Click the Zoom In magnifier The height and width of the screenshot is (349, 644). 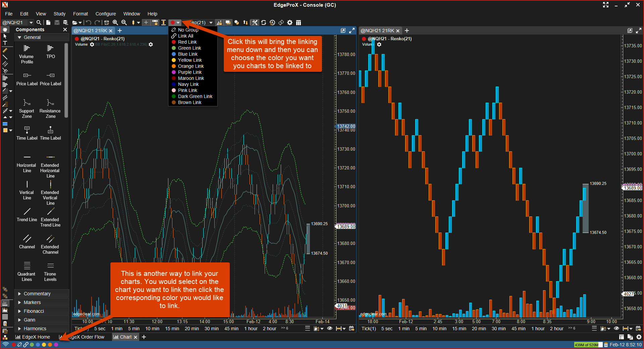pyautogui.click(x=115, y=22)
